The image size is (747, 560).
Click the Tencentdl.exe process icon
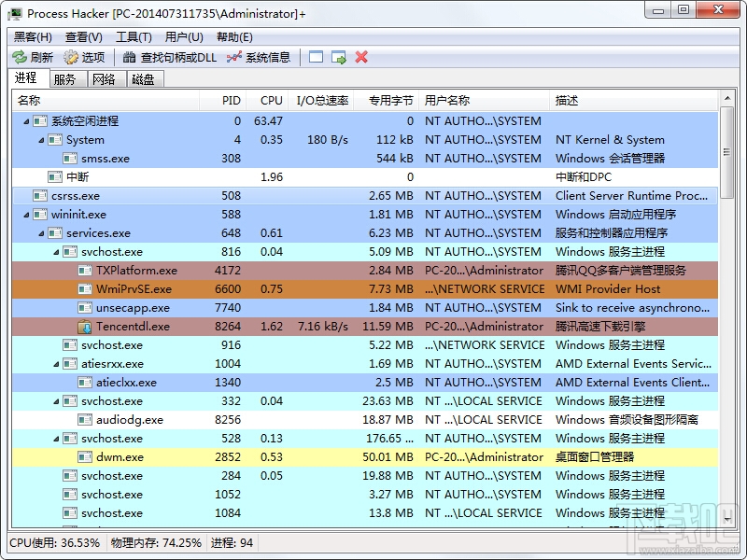pos(85,327)
